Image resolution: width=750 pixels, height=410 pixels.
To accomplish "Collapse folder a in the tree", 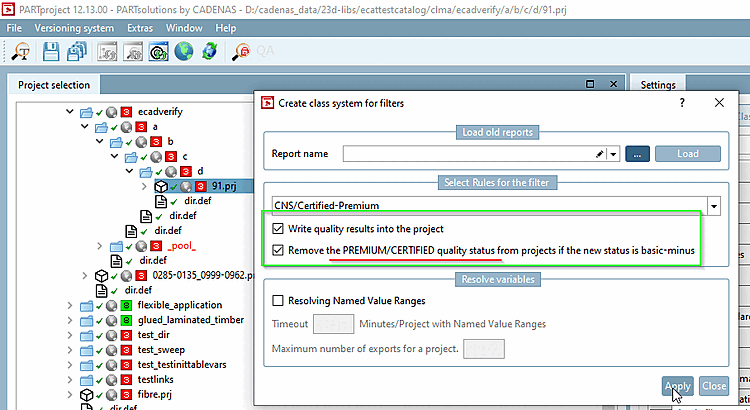I will (x=85, y=126).
